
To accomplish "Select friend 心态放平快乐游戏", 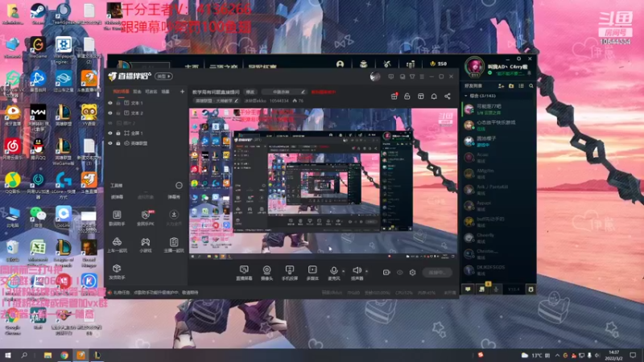I will 498,125.
